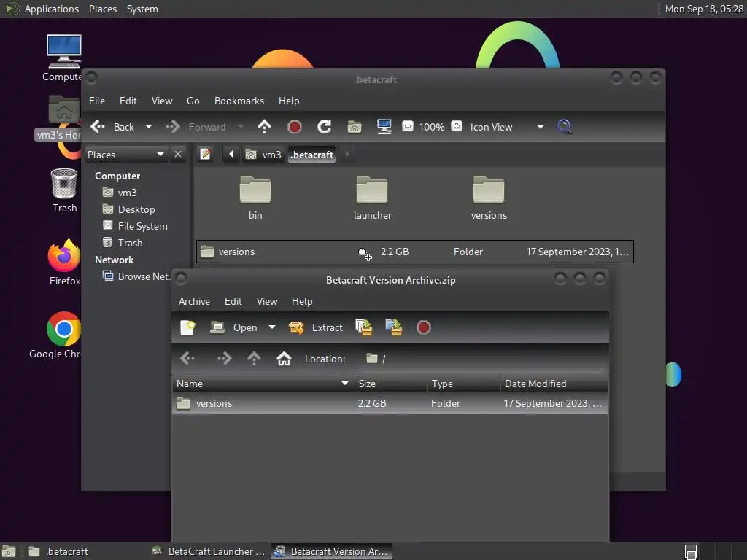Sort archive list by Name column
The width and height of the screenshot is (747, 560).
tap(263, 384)
